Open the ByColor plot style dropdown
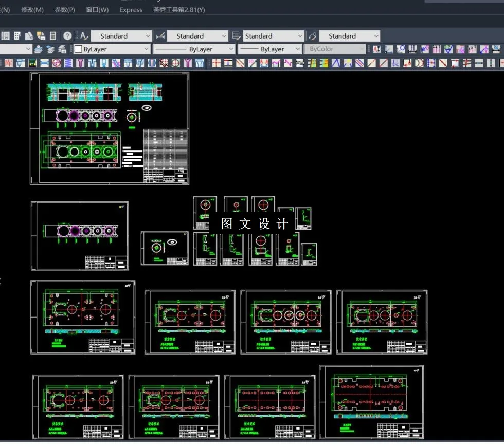This screenshot has height=447, width=504. pyautogui.click(x=335, y=49)
